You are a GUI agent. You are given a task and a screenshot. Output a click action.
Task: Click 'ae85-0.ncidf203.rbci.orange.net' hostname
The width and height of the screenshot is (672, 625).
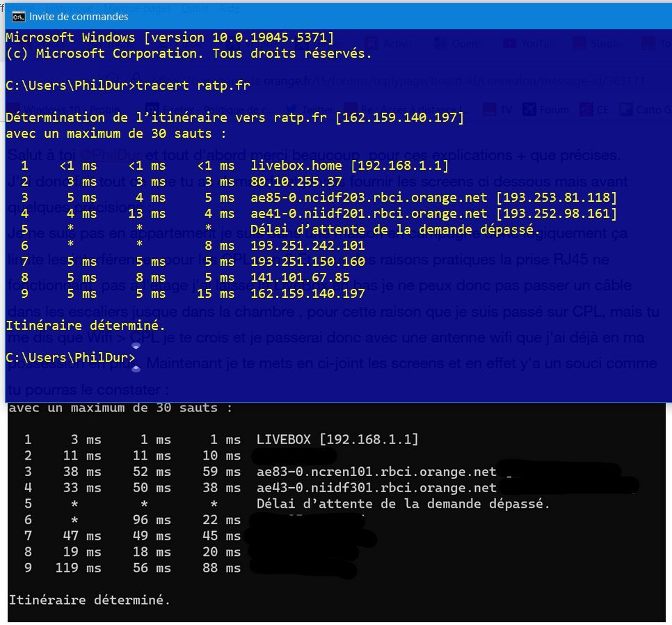coord(369,198)
